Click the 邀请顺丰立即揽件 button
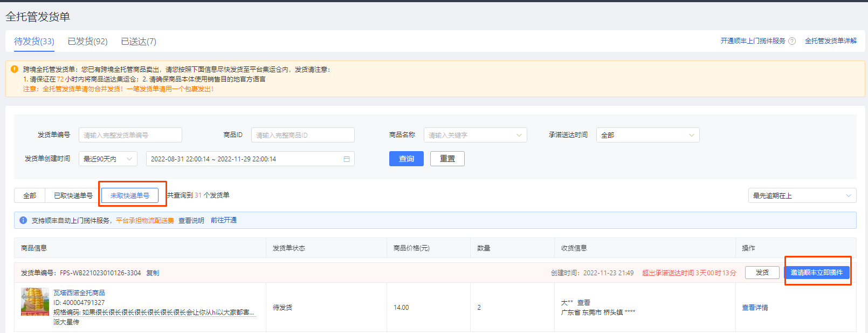 click(817, 273)
